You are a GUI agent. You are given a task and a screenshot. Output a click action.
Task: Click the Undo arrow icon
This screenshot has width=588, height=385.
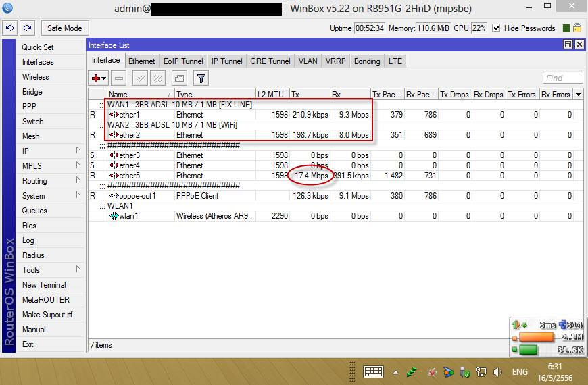[x=10, y=28]
